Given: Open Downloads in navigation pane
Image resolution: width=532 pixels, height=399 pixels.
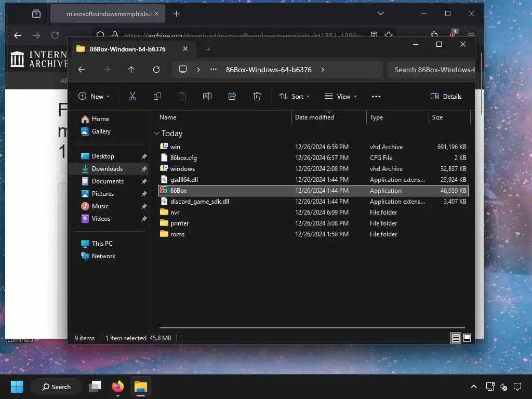Looking at the screenshot, I should [107, 169].
